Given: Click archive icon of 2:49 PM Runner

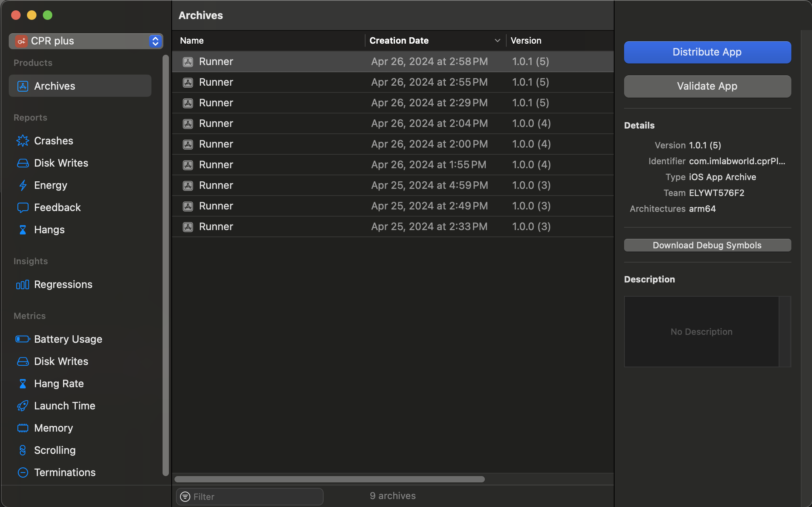Looking at the screenshot, I should tap(188, 206).
